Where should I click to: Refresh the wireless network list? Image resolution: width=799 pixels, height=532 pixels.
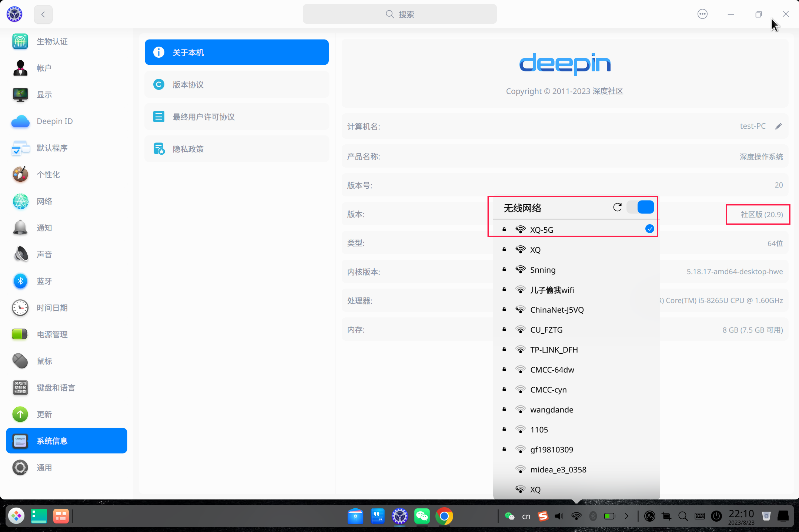coord(617,207)
